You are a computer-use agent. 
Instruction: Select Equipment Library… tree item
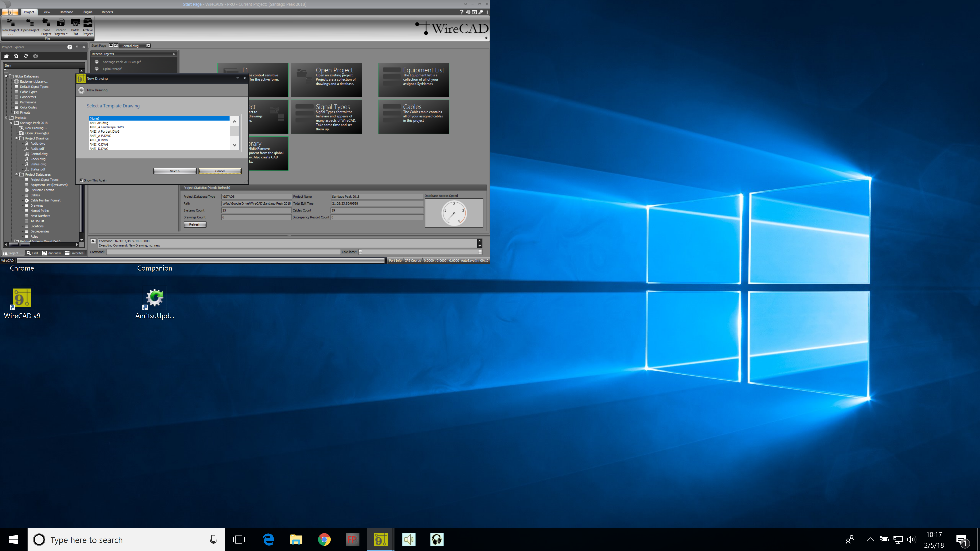34,81
